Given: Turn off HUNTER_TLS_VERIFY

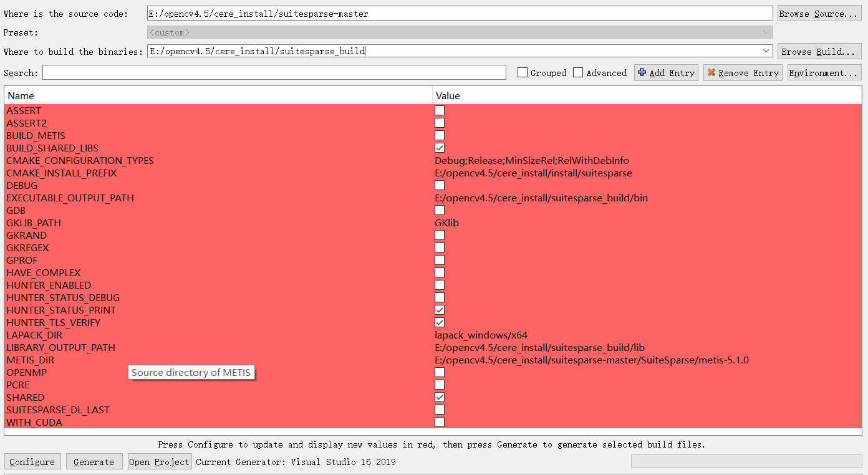Looking at the screenshot, I should click(x=440, y=322).
